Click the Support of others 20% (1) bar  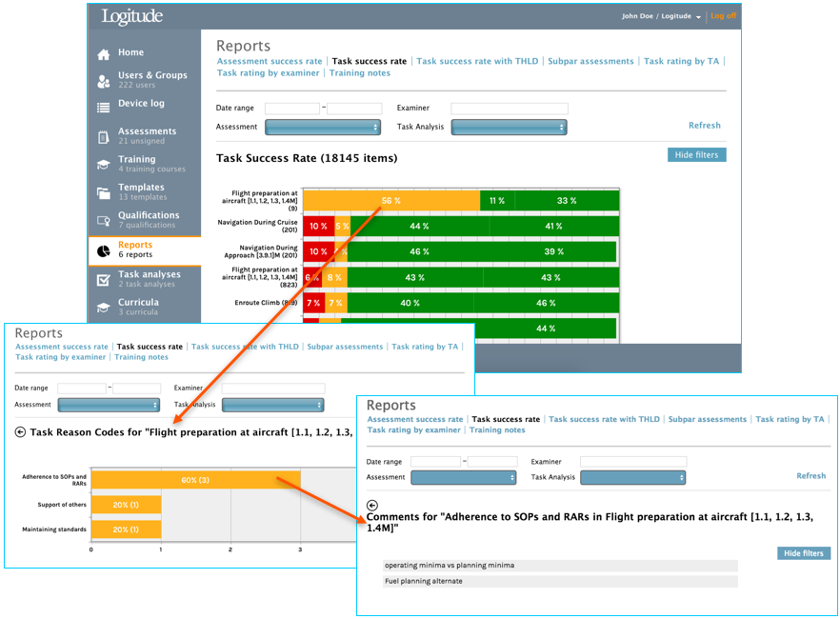pyautogui.click(x=126, y=505)
